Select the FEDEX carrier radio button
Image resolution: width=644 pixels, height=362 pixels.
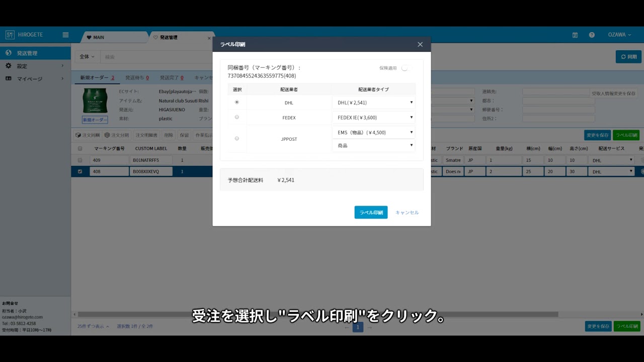(237, 117)
